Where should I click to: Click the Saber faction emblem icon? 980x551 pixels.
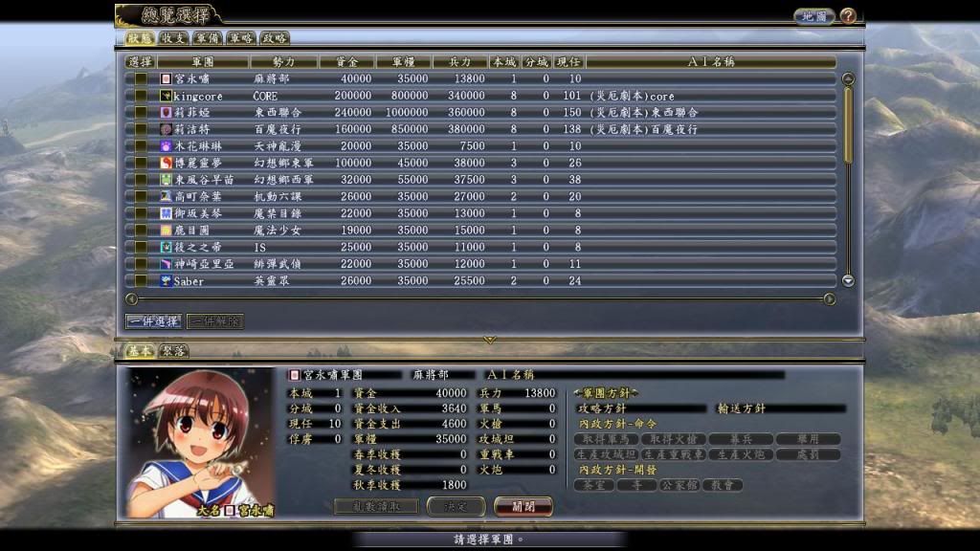pyautogui.click(x=166, y=281)
